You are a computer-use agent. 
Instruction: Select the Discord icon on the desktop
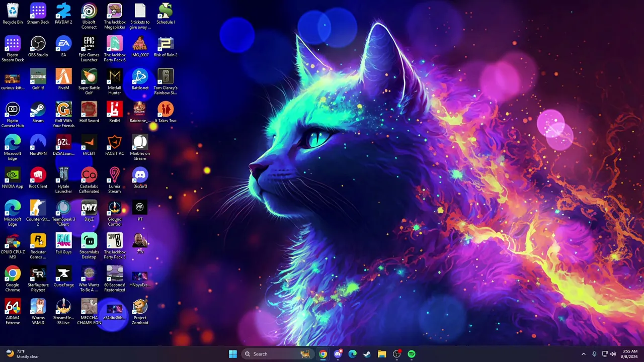pyautogui.click(x=140, y=178)
